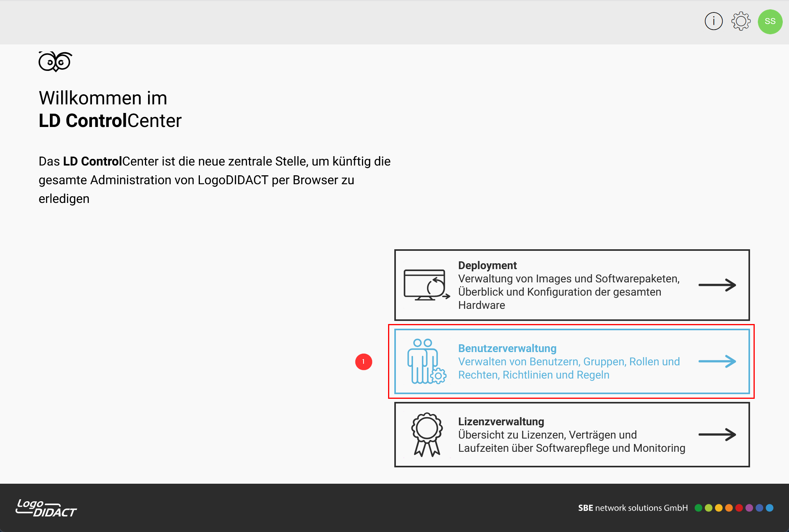The height and width of the screenshot is (532, 789).
Task: Click the arrow on Lizenzverwaltung card
Action: click(717, 435)
